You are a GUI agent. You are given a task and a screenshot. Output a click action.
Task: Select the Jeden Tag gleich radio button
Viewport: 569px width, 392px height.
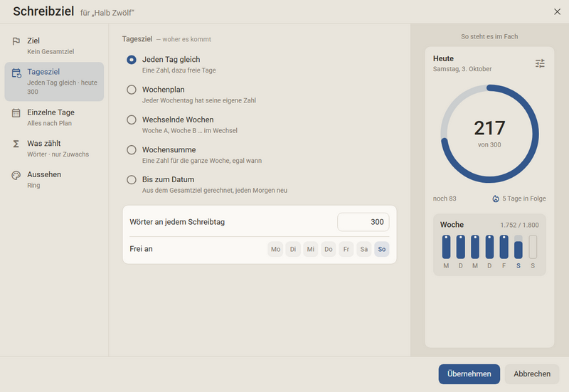pos(132,60)
